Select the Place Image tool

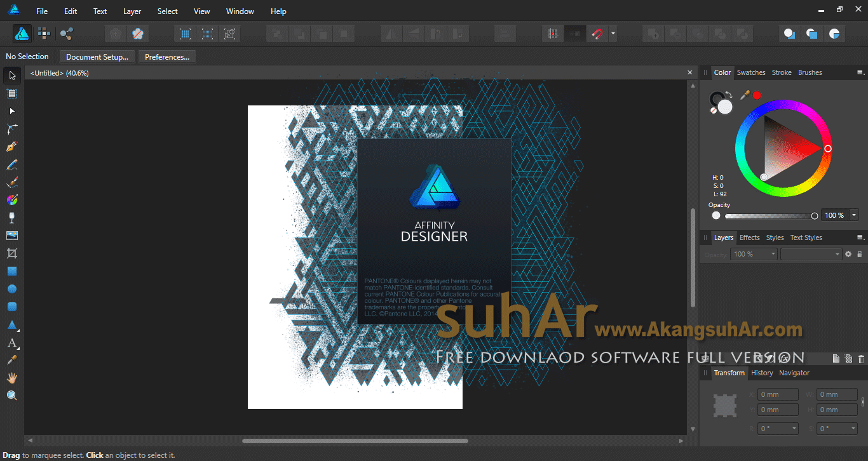point(12,236)
